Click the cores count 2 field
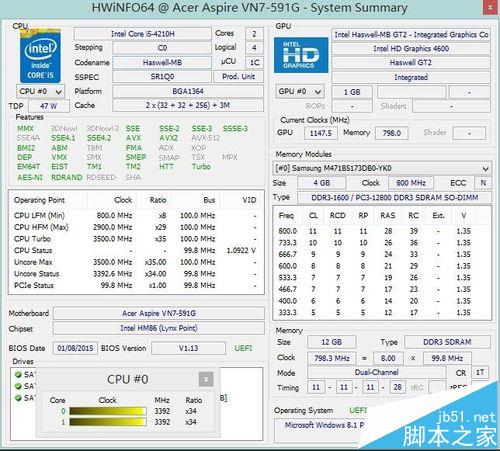Screen dimensions: 500x451 (254, 34)
